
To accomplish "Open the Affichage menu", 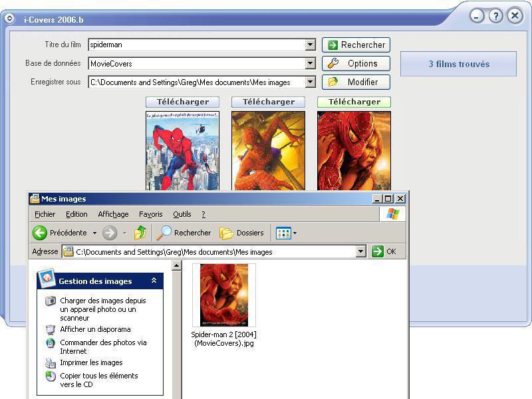I will [113, 214].
